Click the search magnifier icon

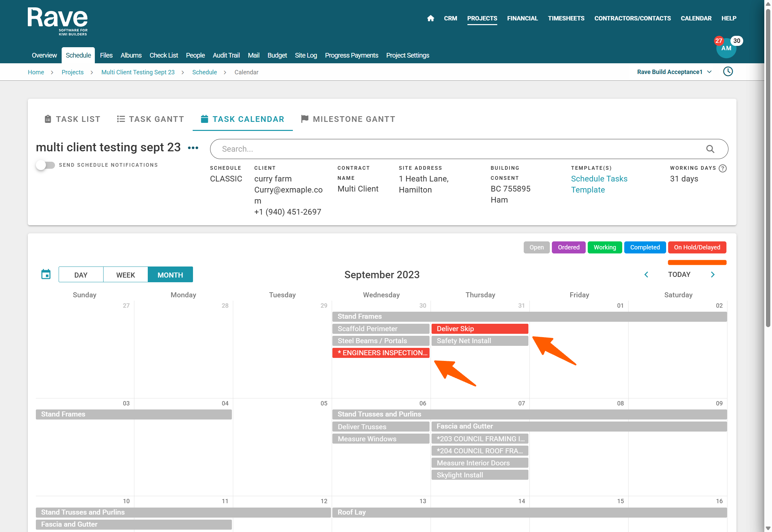pyautogui.click(x=710, y=149)
